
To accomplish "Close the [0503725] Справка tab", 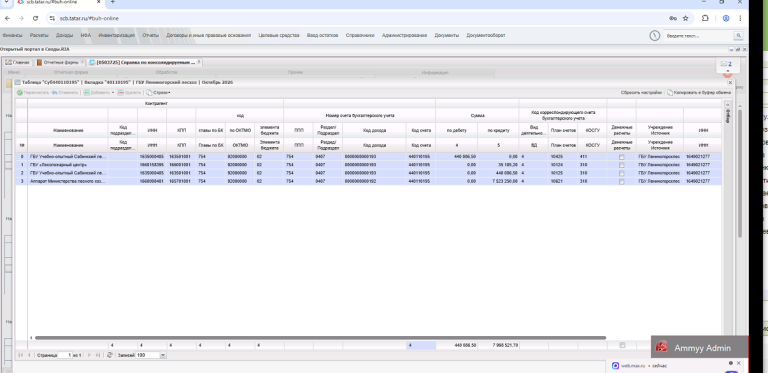I will [x=199, y=62].
